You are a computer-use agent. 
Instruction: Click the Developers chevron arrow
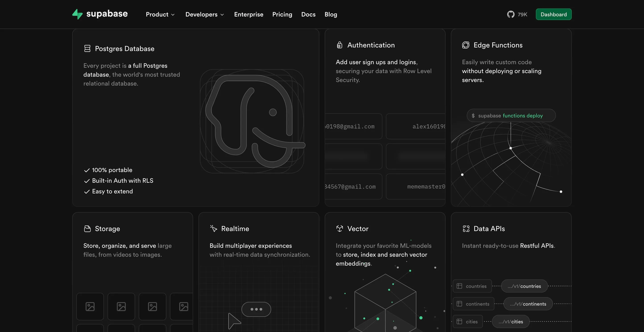(222, 15)
